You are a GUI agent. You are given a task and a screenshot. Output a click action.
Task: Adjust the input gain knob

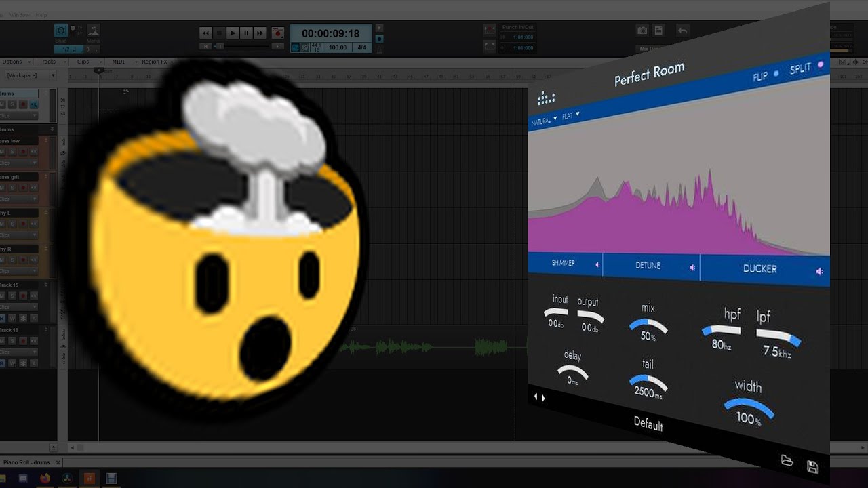click(x=556, y=312)
